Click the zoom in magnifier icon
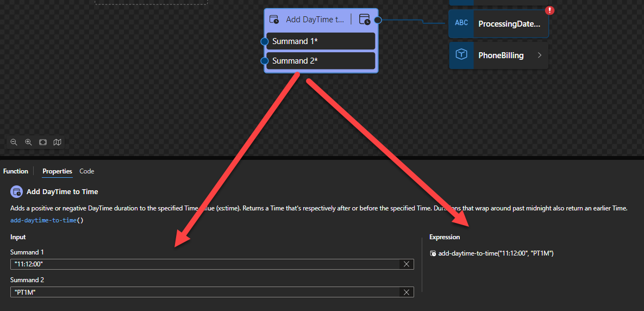644x311 pixels. [x=28, y=142]
